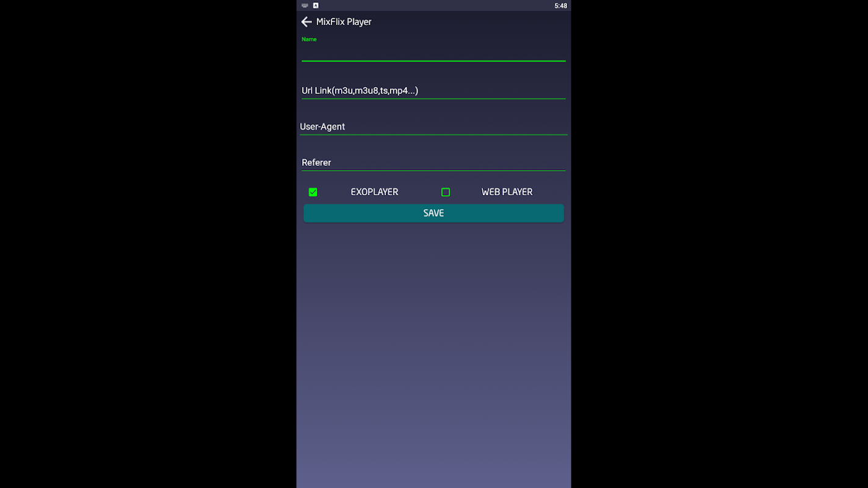Viewport: 868px width, 488px height.
Task: Click the green underline under the Name field
Action: (433, 61)
